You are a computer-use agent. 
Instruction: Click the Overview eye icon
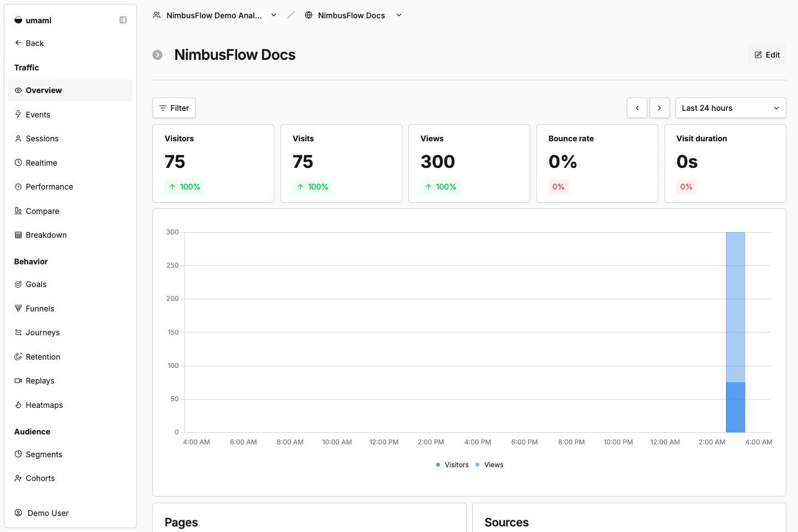[18, 90]
